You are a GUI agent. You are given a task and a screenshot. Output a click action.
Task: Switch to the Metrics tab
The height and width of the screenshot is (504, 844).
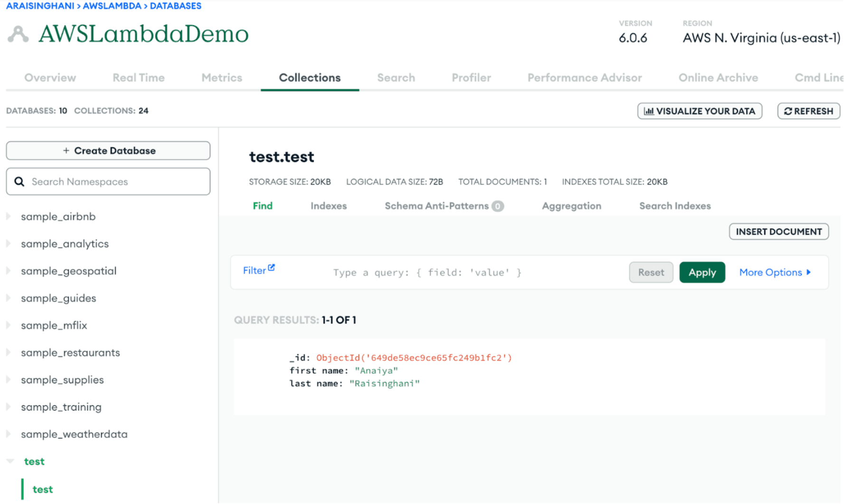pyautogui.click(x=222, y=78)
